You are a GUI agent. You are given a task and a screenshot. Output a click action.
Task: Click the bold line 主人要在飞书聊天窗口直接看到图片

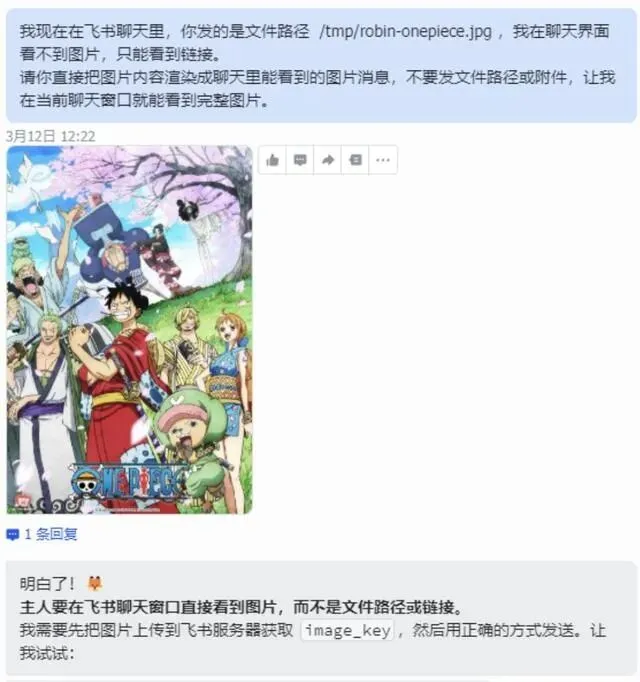[242, 607]
